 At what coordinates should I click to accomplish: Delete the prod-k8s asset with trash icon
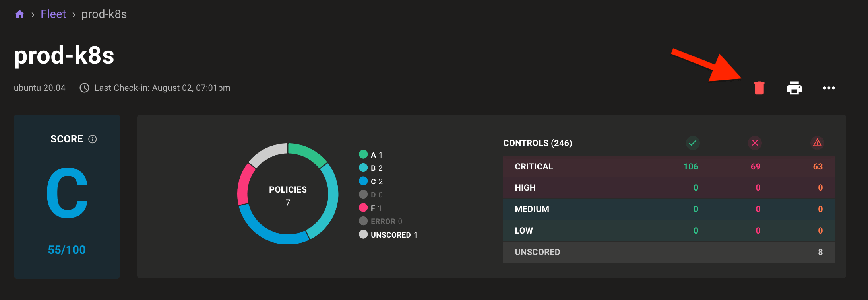(759, 88)
